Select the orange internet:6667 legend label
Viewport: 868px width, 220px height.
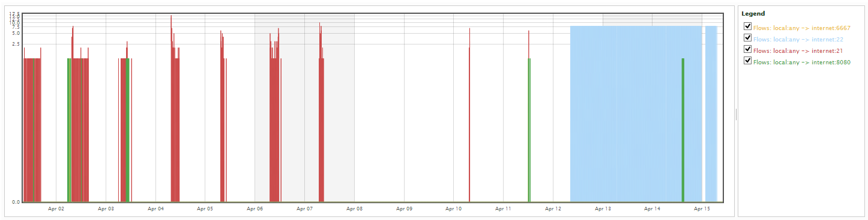(x=802, y=28)
